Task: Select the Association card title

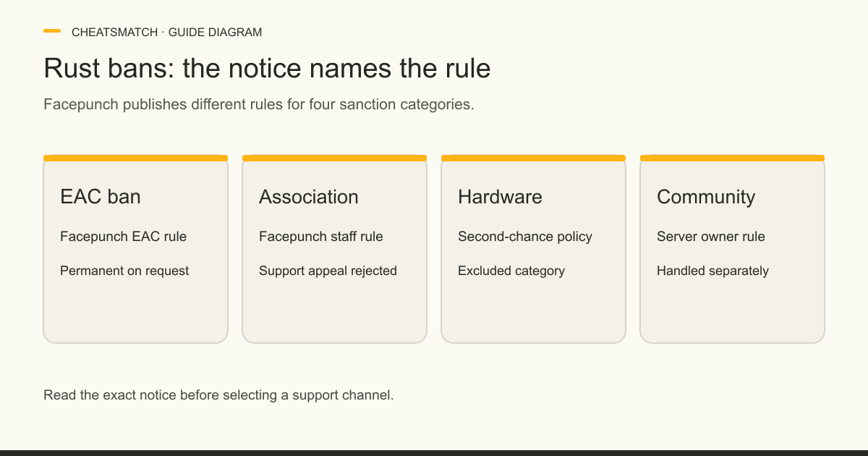Action: 309,197
